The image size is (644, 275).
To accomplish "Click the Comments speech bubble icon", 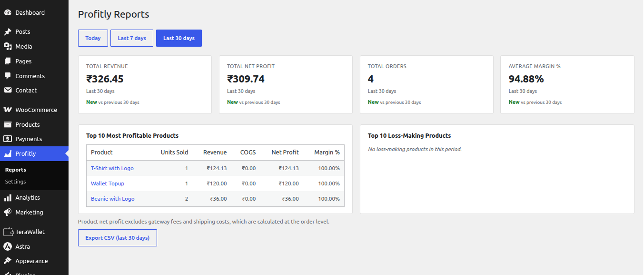I will pos(8,76).
